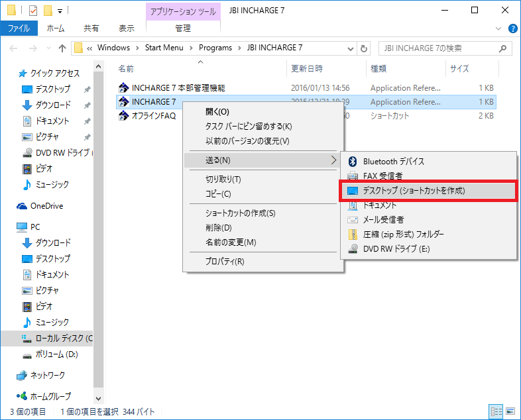Image resolution: width=521 pixels, height=420 pixels.
Task: Open the customize quick access toolbar dropdown
Action: point(60,11)
